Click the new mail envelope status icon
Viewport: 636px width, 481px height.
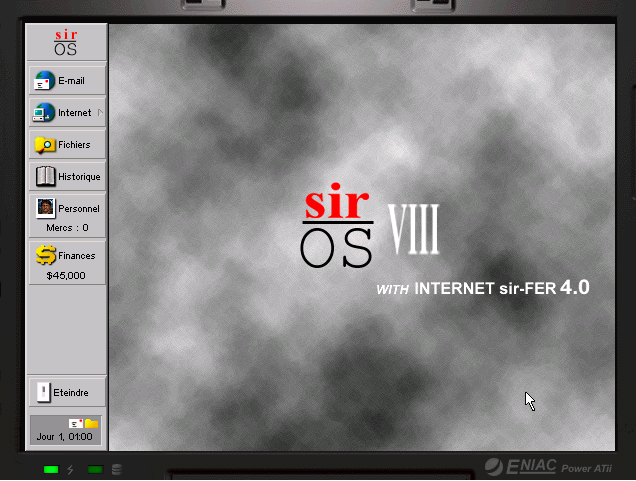pyautogui.click(x=76, y=424)
